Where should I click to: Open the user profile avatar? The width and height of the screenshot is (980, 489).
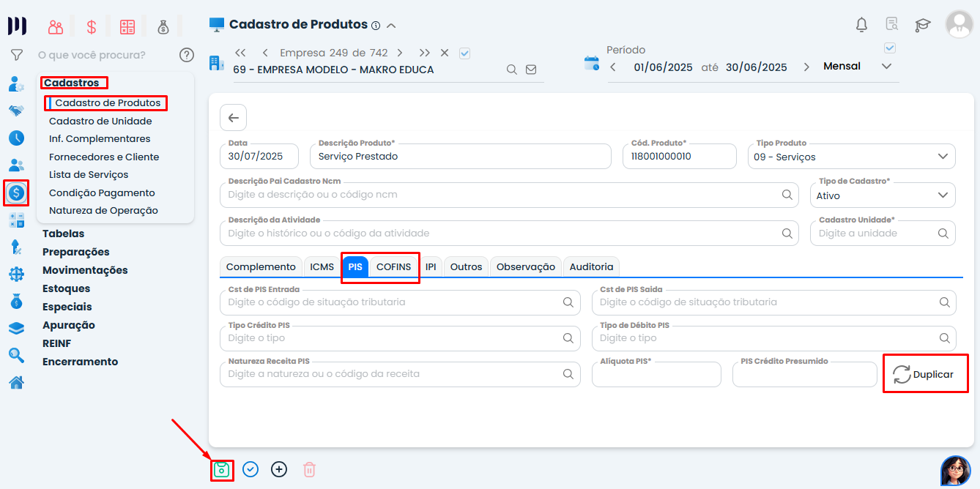point(959,24)
